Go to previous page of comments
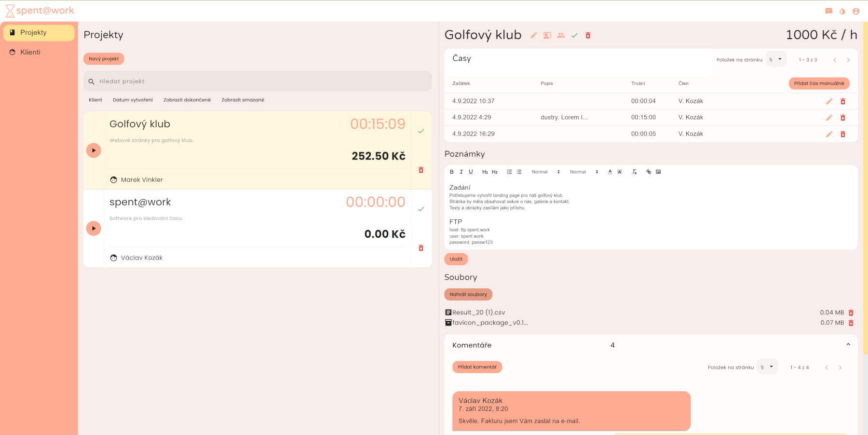This screenshot has width=868, height=435. 827,368
